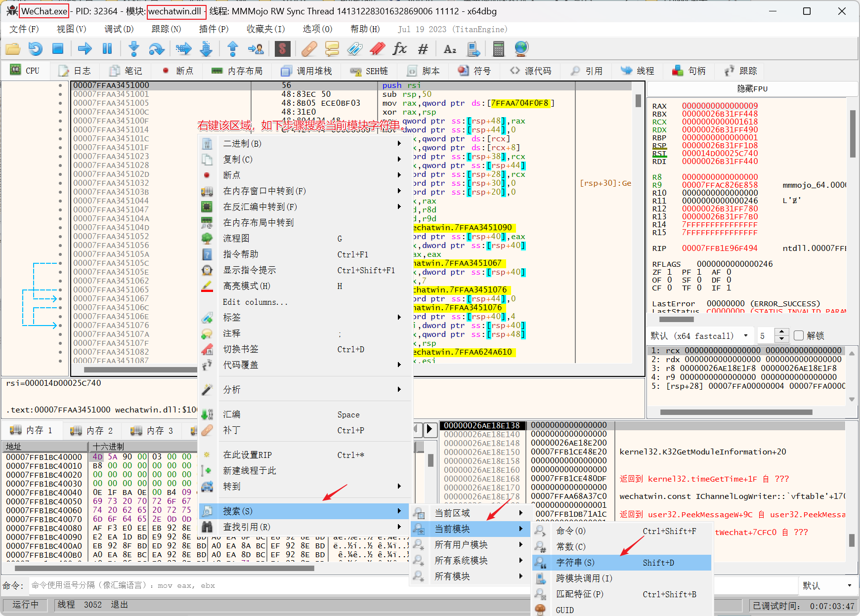Click the pause execution toolbar icon

click(x=107, y=49)
